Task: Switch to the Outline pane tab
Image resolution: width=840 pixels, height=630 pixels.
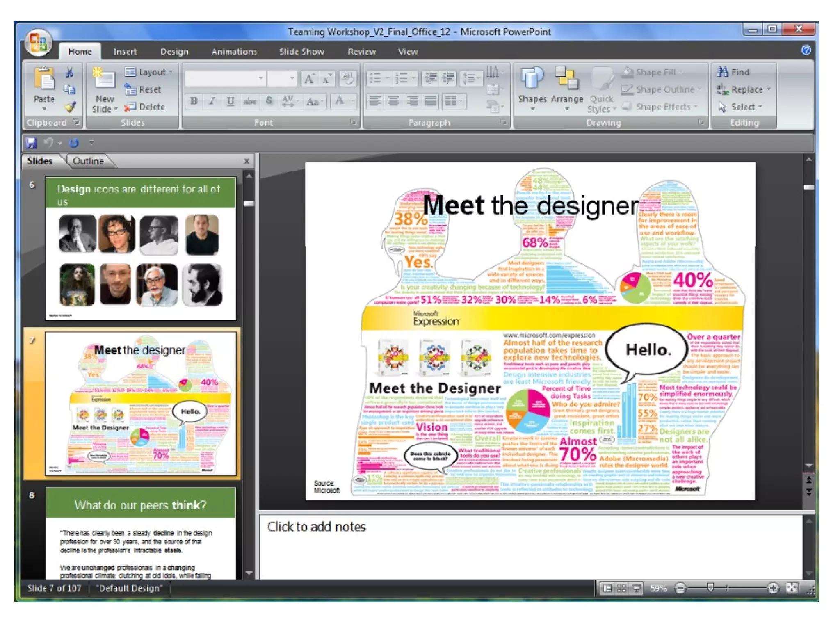Action: coord(88,161)
